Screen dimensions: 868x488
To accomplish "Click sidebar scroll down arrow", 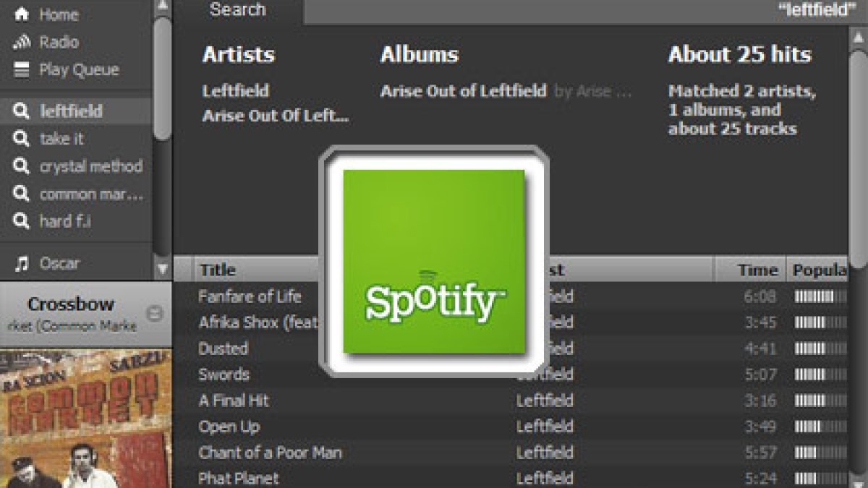I will tap(163, 270).
